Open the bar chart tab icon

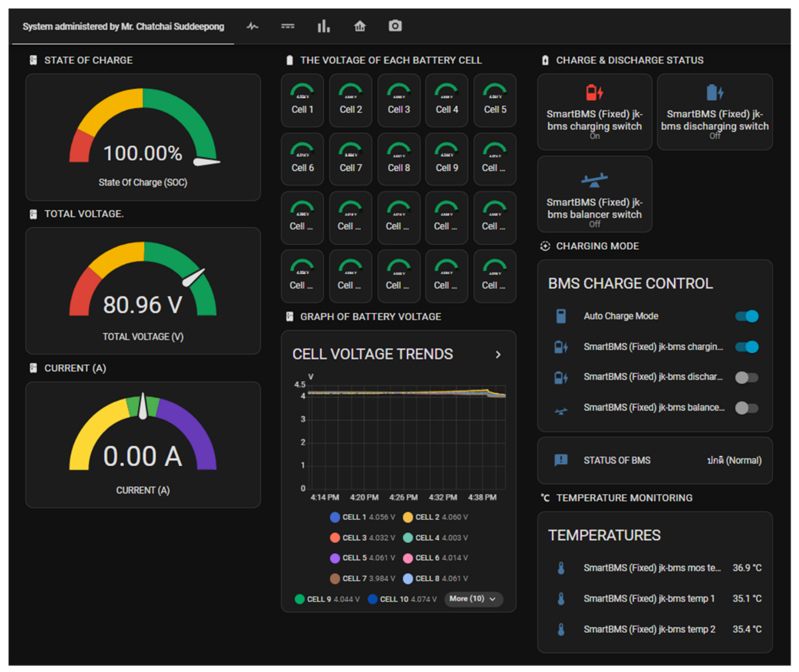tap(324, 26)
